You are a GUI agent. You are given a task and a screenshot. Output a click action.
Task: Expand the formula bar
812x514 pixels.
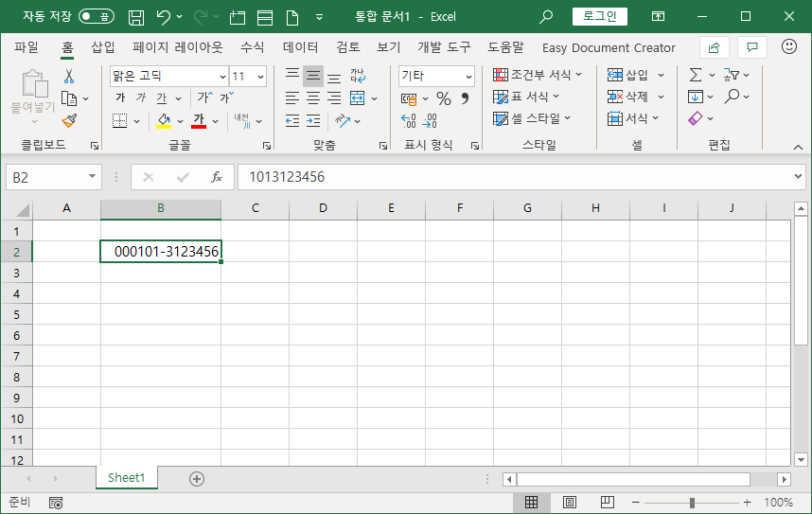point(798,177)
